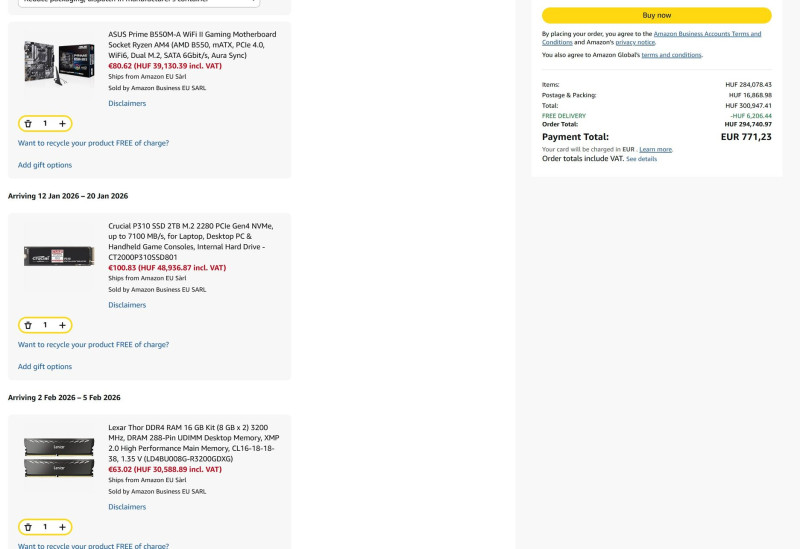
Task: Click the Buy now button
Action: (656, 15)
